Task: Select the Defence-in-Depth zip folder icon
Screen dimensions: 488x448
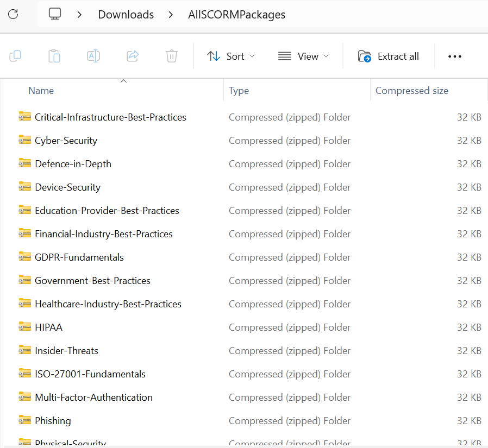Action: coord(25,163)
